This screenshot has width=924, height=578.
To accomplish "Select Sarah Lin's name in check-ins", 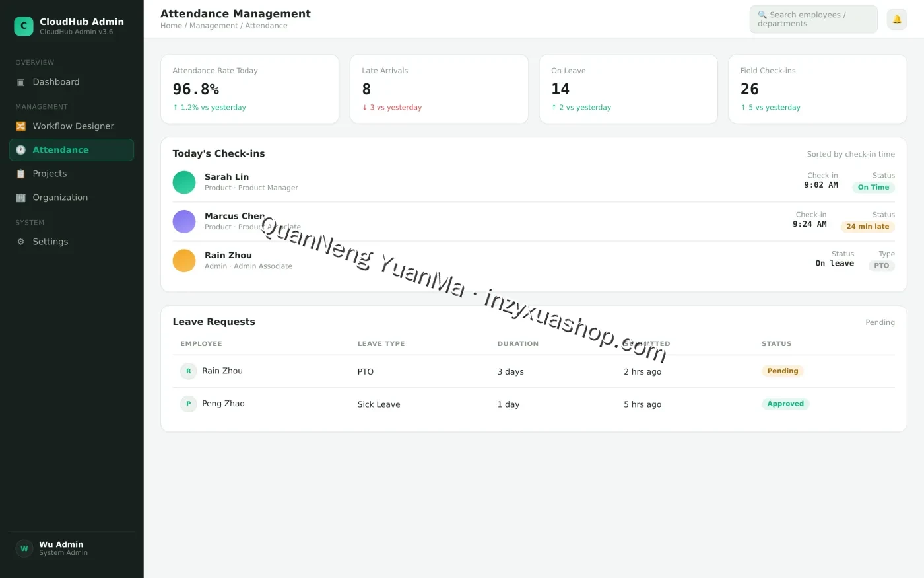I will click(x=227, y=177).
